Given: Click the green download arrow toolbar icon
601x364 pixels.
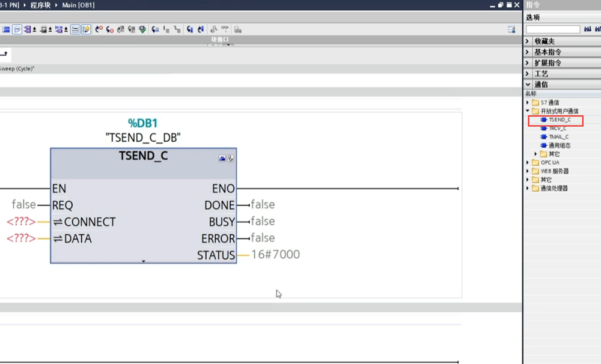Looking at the screenshot, I should 142,29.
